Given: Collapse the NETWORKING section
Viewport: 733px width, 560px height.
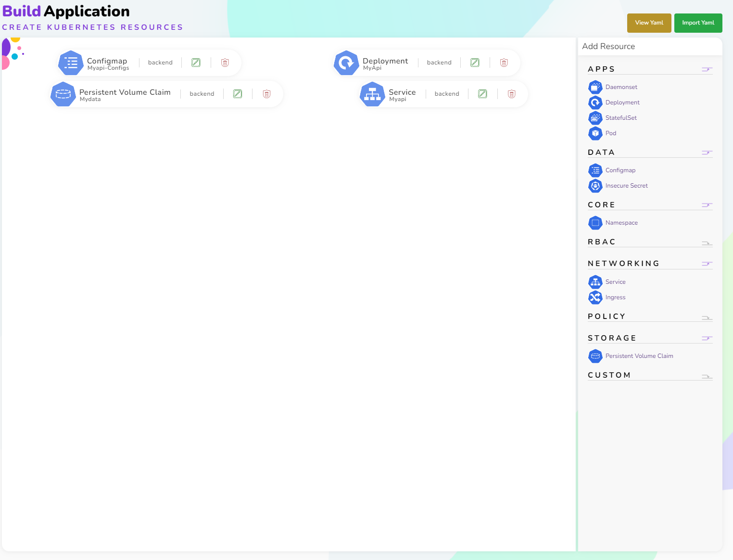Looking at the screenshot, I should (707, 264).
